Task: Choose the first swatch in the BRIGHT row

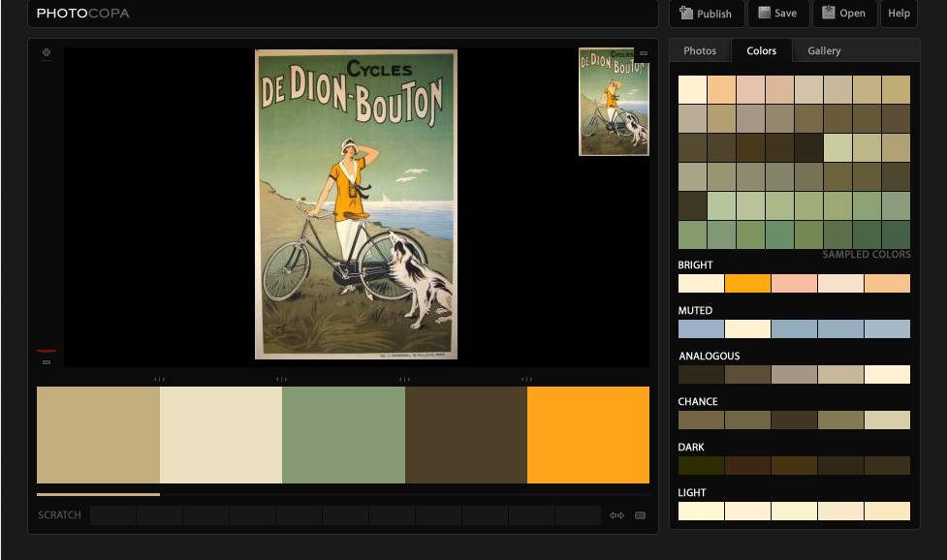Action: click(x=701, y=284)
